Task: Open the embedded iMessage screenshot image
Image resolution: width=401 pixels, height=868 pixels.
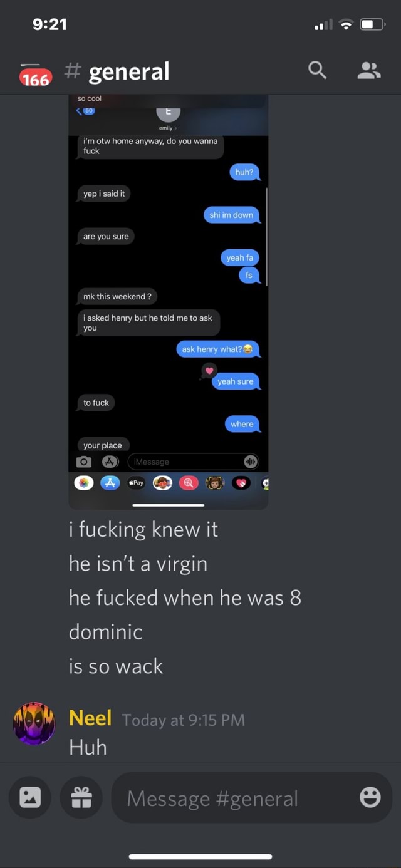Action: tap(169, 302)
